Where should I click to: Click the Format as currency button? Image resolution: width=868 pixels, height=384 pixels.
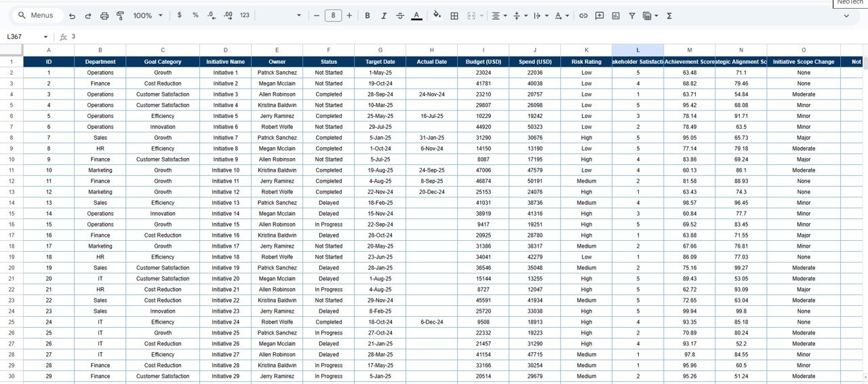179,16
